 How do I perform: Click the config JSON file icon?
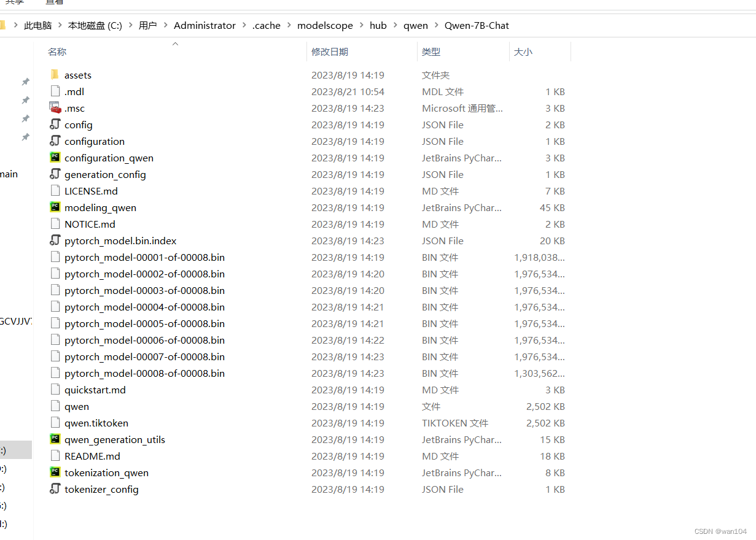pyautogui.click(x=55, y=125)
